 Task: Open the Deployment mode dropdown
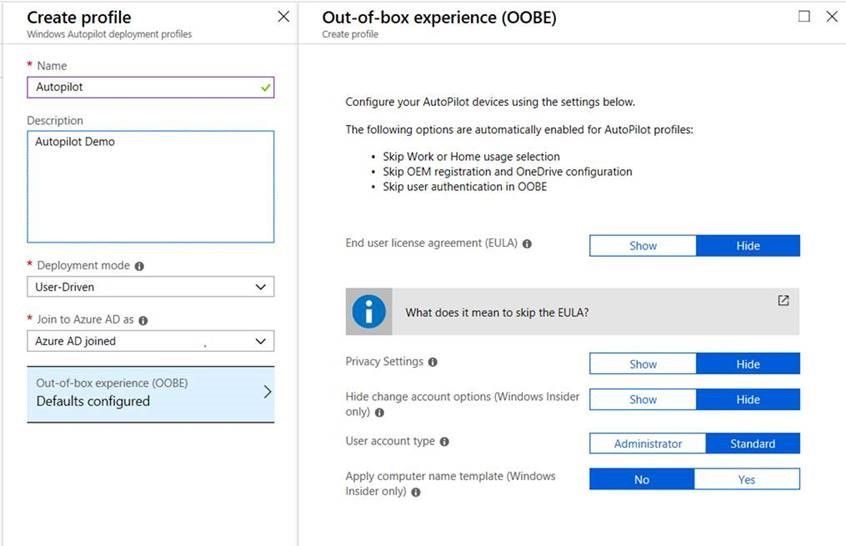[x=151, y=286]
